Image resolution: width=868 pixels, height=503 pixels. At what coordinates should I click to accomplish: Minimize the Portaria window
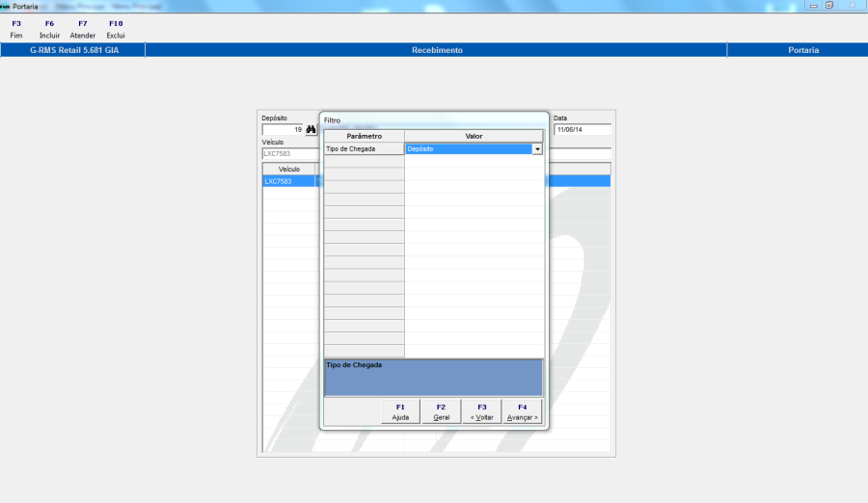(814, 6)
